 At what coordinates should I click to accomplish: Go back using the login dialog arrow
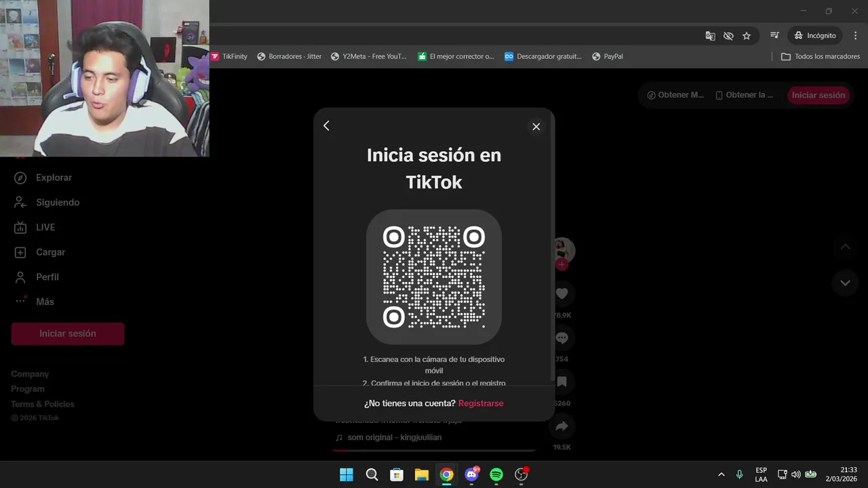click(x=326, y=126)
